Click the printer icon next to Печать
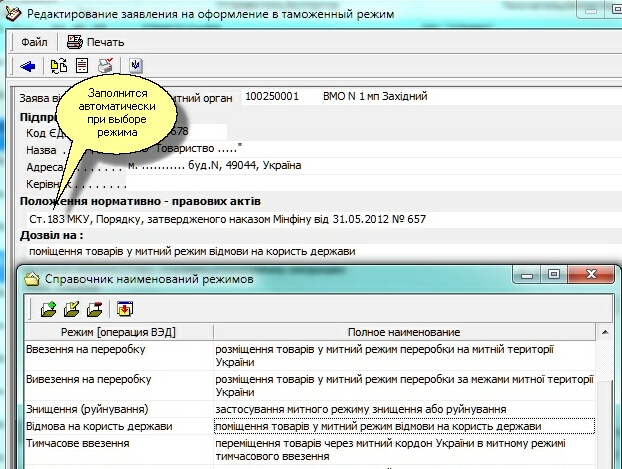 click(75, 42)
